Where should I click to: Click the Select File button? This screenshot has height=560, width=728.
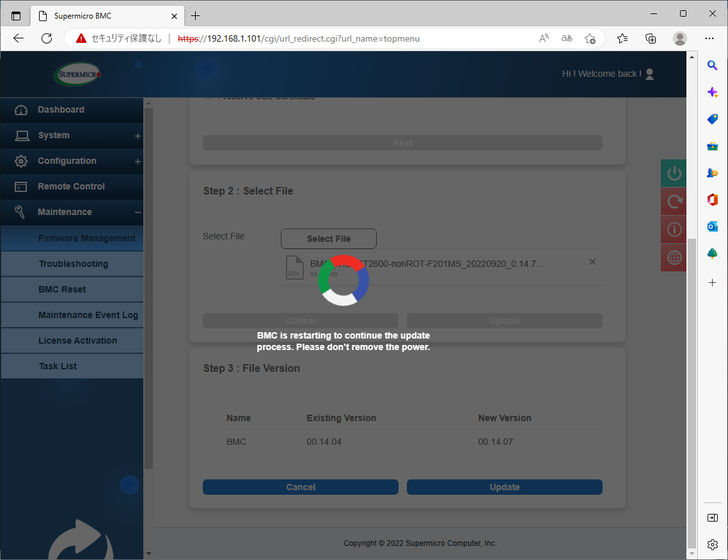tap(329, 239)
